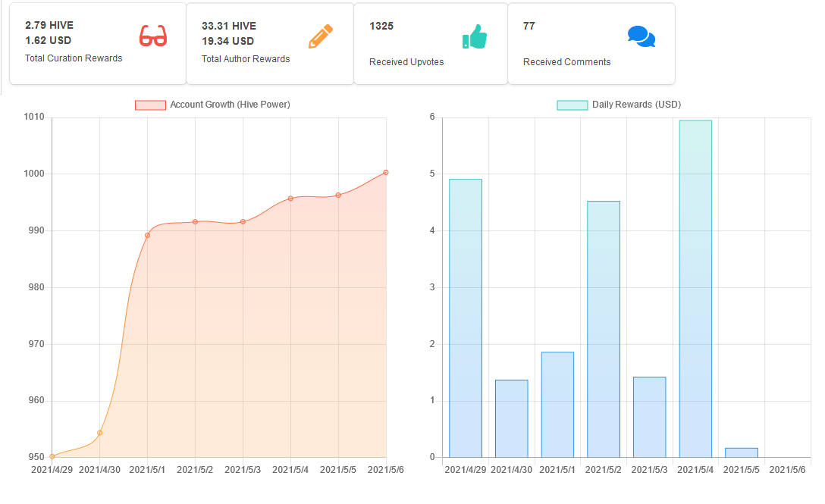This screenshot has height=504, width=825.
Task: Click the 2021/5/1 point on growth line
Action: [147, 235]
